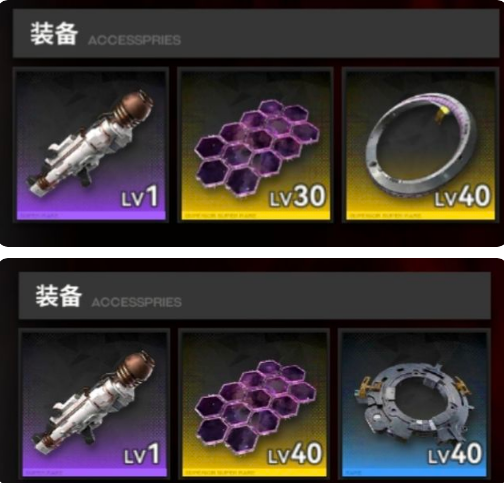504x483 pixels.
Task: Open the 装备 header of the upper panel
Action: point(54,34)
